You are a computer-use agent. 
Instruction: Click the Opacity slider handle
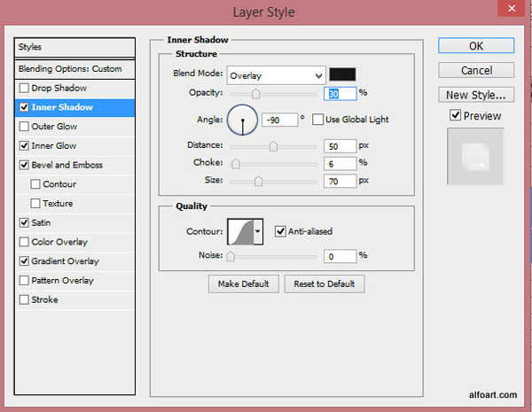[256, 94]
